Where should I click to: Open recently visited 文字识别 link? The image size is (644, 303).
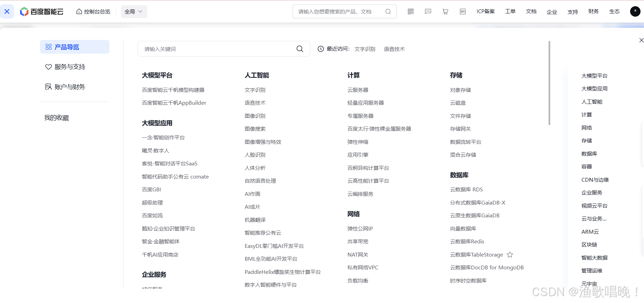point(365,49)
